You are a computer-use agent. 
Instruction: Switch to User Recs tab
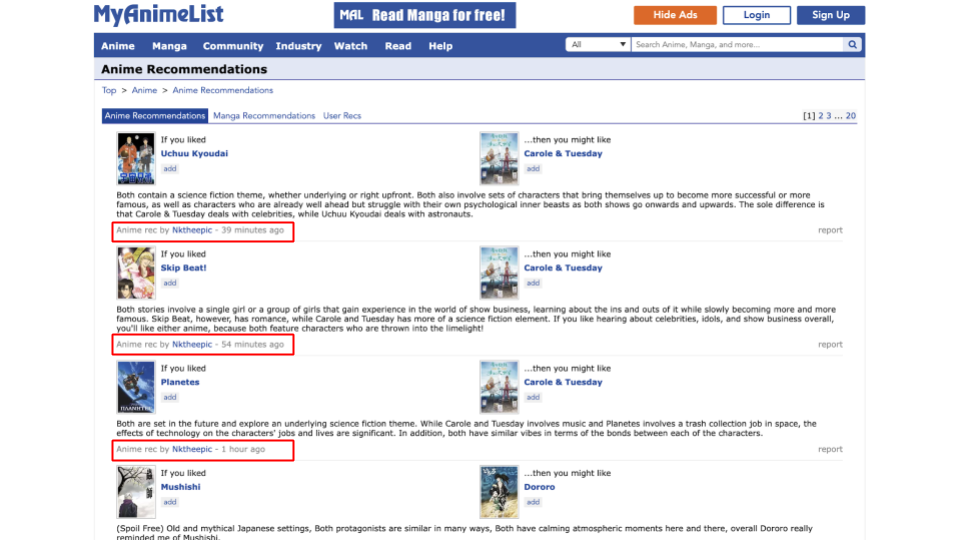tap(342, 116)
